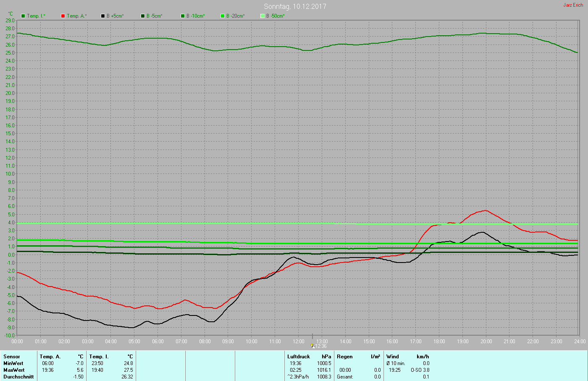
Task: Click the Temp. I. minimum value '24.8'
Action: 129,363
